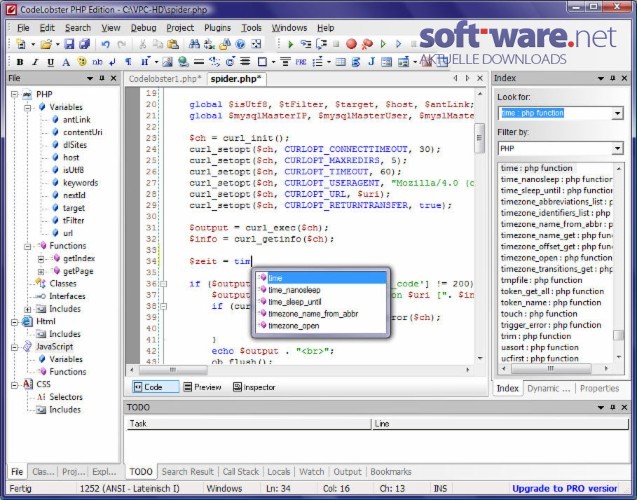Click the insert image icon
Screen dimensions: 637x500
[167, 62]
